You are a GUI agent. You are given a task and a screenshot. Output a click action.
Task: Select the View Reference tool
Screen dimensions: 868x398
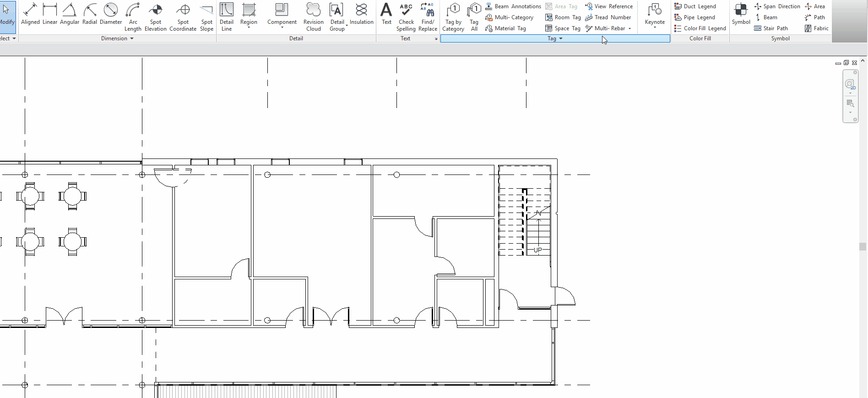click(x=609, y=6)
